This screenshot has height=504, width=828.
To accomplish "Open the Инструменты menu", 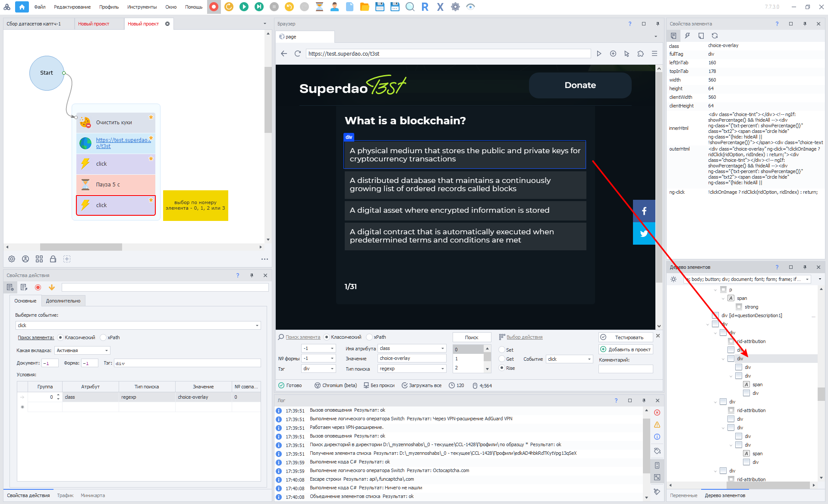I will point(142,7).
